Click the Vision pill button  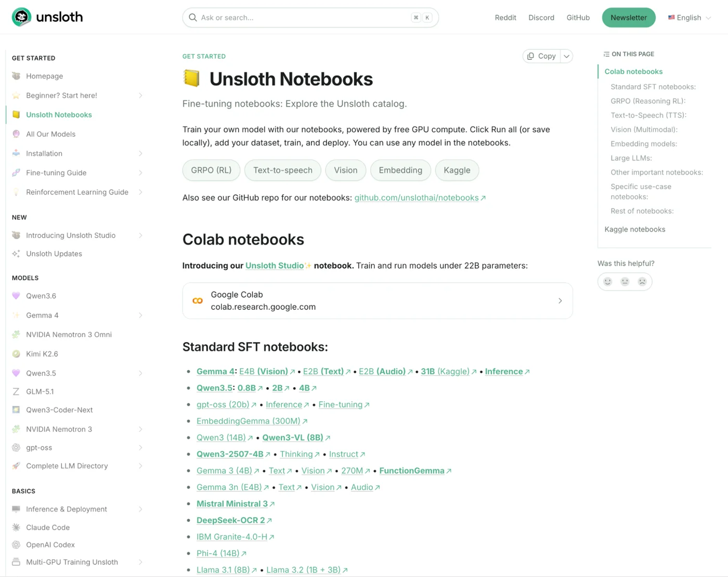346,171
